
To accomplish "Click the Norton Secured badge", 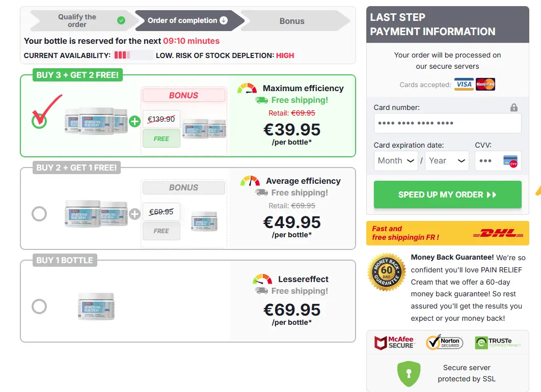I will tap(444, 342).
